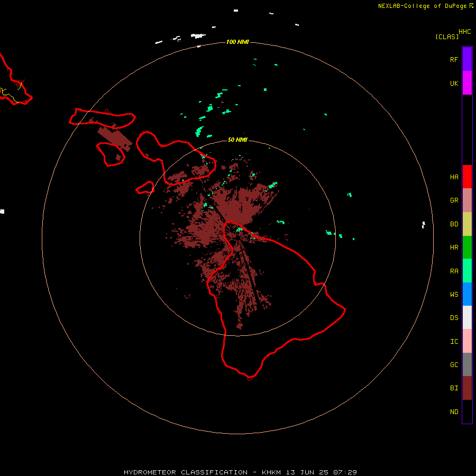Screen dimensions: 476x476
Task: Click the HHC product code label
Action: (x=465, y=32)
